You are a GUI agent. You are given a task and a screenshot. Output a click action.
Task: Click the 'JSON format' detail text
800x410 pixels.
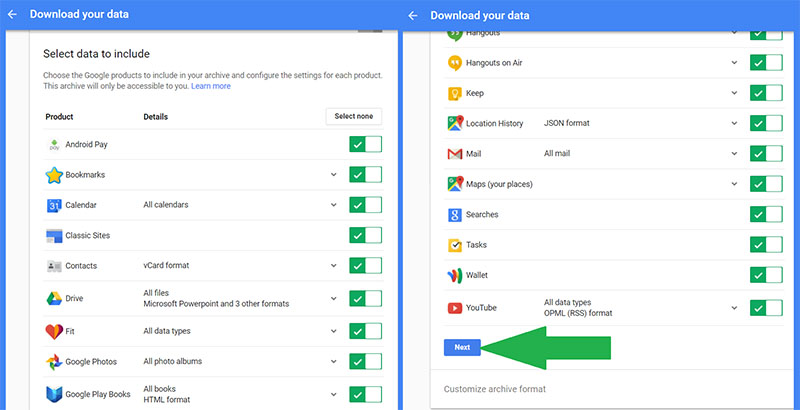coord(567,123)
